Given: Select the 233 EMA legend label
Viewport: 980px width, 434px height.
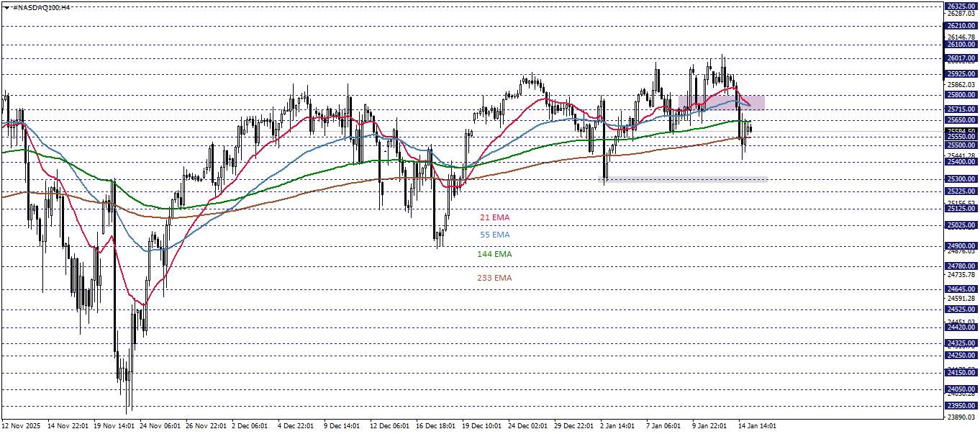Looking at the screenshot, I should pyautogui.click(x=495, y=276).
